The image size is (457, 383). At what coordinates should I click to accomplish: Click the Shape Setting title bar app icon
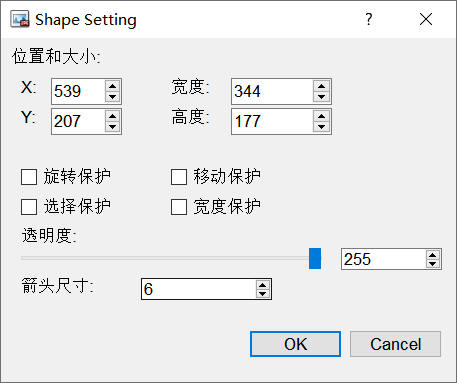pos(20,19)
